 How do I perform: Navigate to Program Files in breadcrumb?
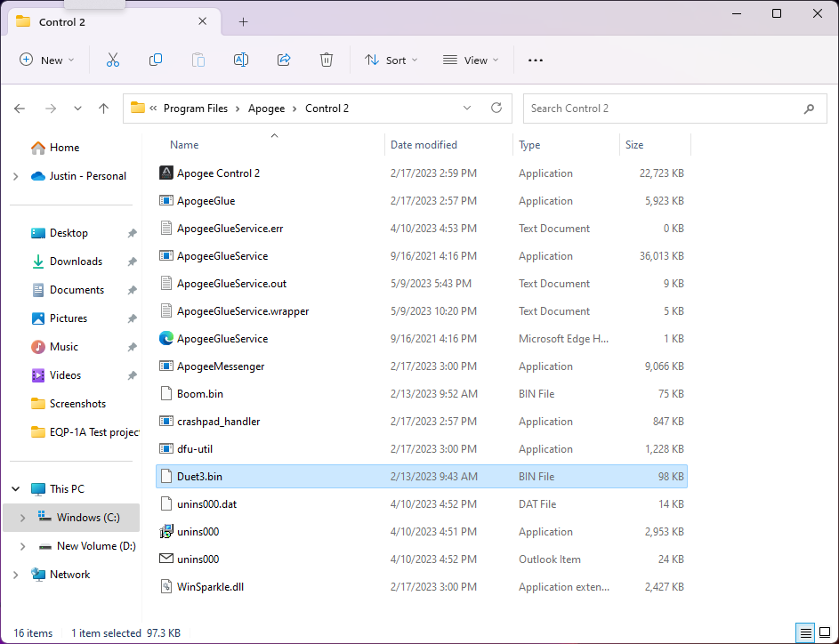click(x=196, y=109)
